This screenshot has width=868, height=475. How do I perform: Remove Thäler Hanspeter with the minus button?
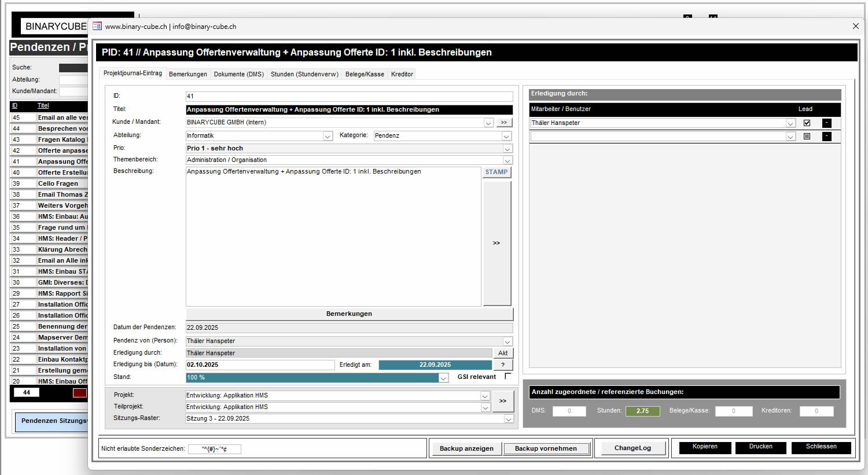click(826, 123)
